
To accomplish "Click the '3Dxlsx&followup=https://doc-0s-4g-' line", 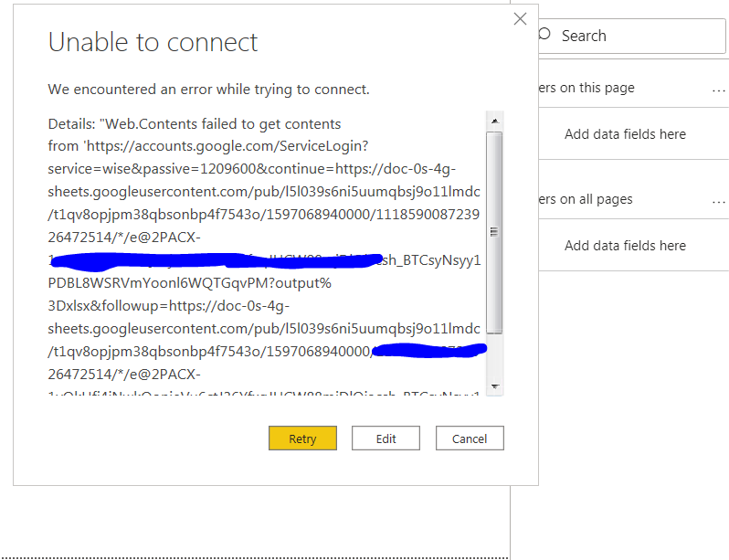I will pyautogui.click(x=169, y=306).
